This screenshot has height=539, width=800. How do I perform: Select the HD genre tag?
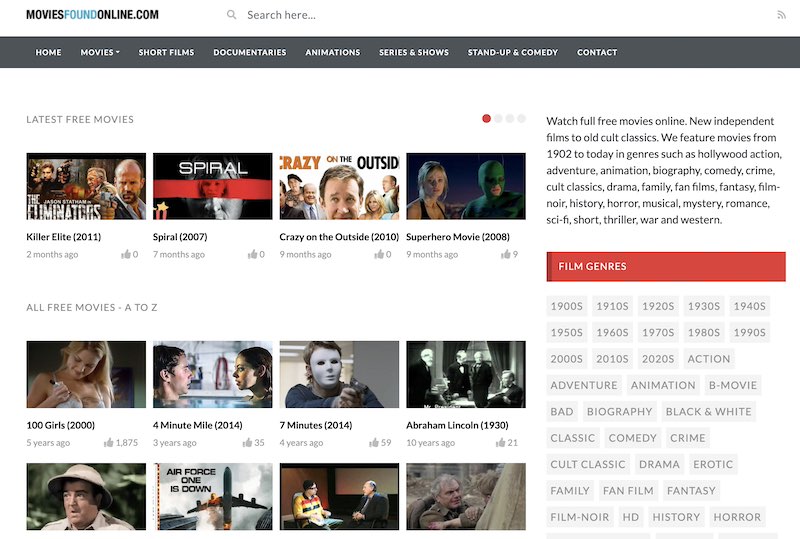(x=631, y=517)
